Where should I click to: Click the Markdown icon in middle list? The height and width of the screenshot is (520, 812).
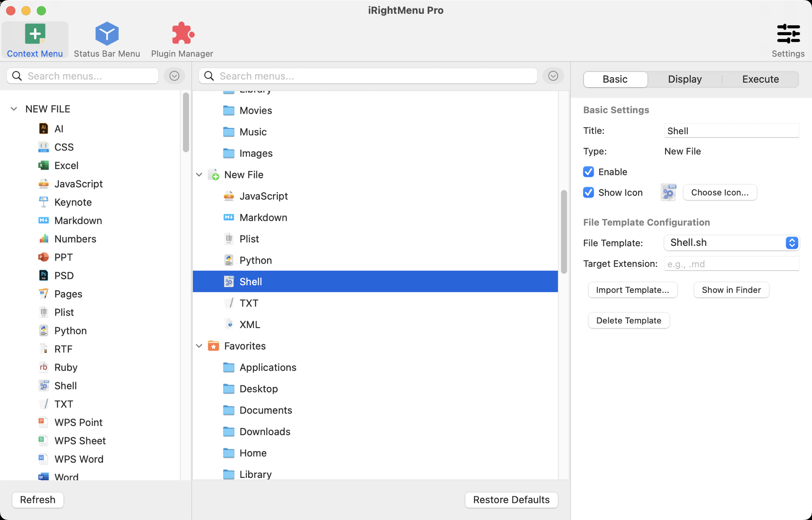click(x=229, y=217)
